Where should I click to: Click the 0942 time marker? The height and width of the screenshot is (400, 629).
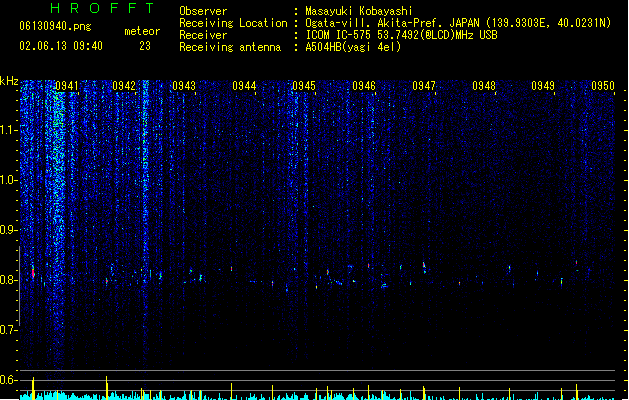124,86
